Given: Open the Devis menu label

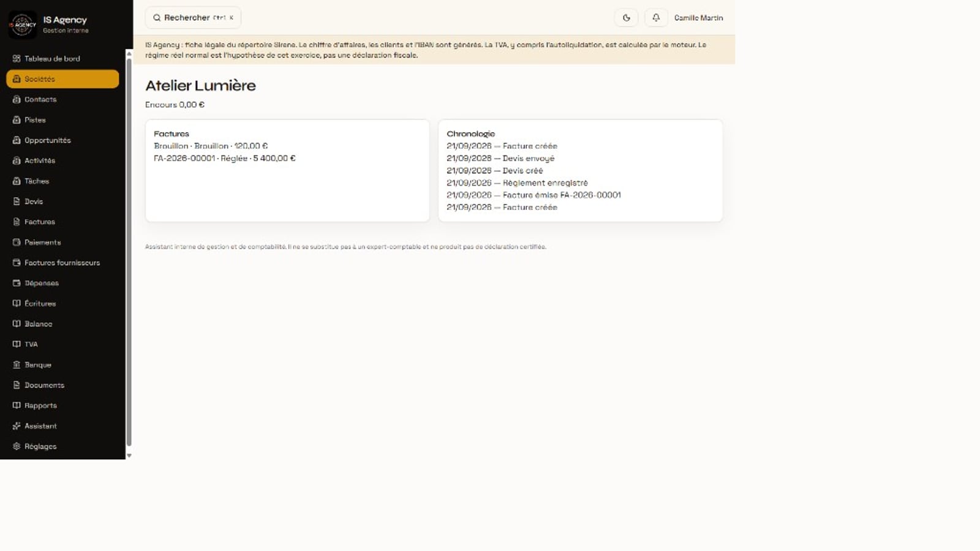Looking at the screenshot, I should (x=34, y=201).
